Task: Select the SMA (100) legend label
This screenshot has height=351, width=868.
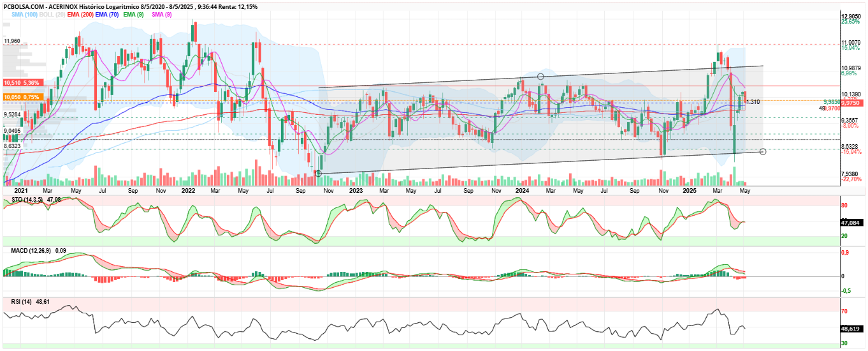Action: tap(24, 13)
